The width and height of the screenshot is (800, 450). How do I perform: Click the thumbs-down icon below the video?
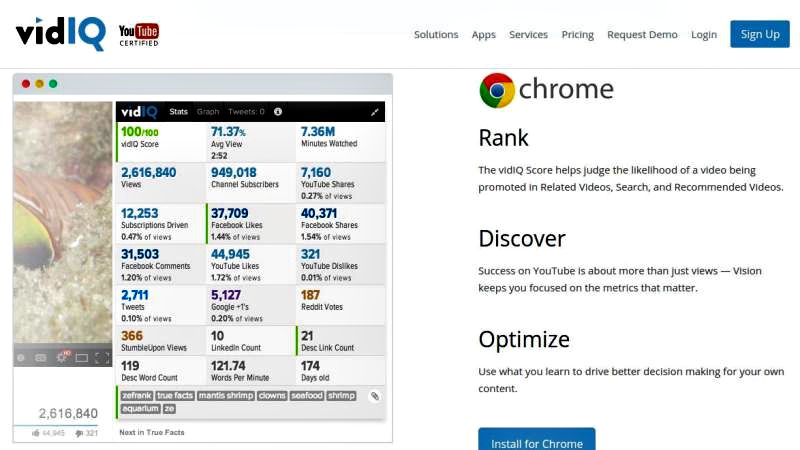79,433
